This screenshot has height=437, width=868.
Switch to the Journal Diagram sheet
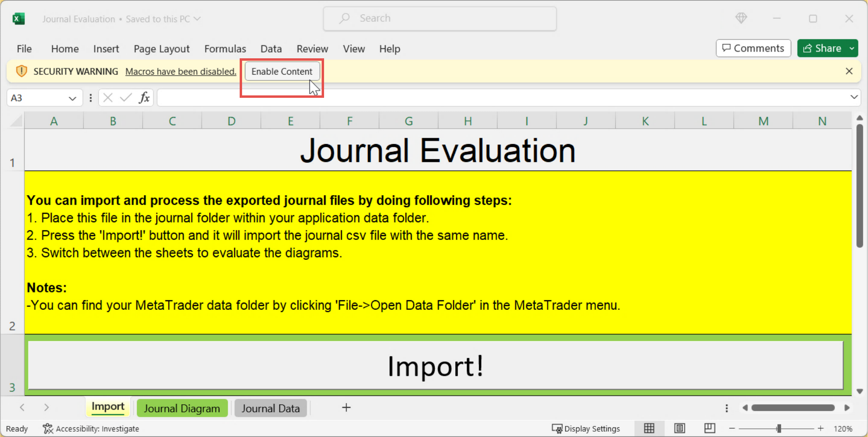click(182, 408)
